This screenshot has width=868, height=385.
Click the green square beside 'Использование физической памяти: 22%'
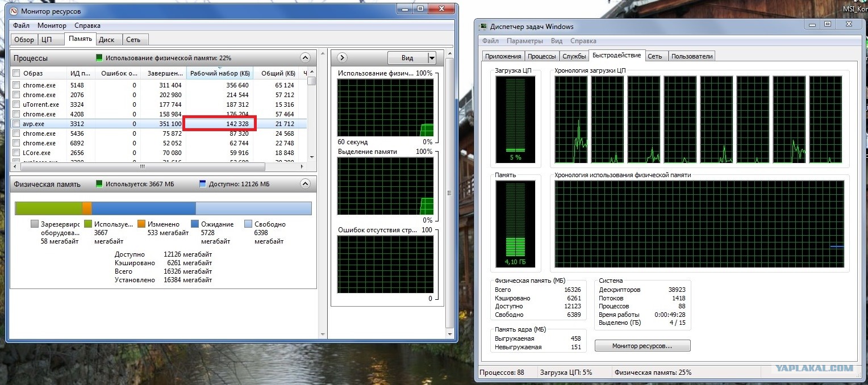pyautogui.click(x=99, y=58)
